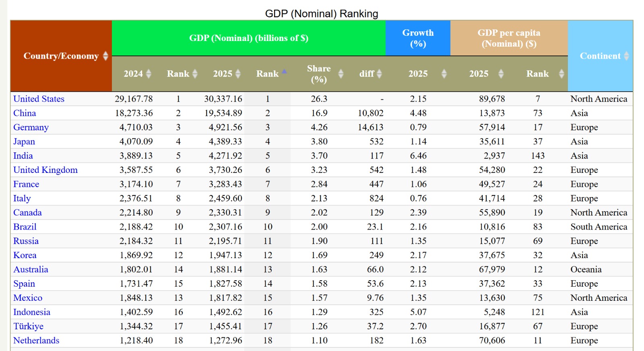Open the Netherlands country link
Screen dimensions: 644x351
coord(36,341)
